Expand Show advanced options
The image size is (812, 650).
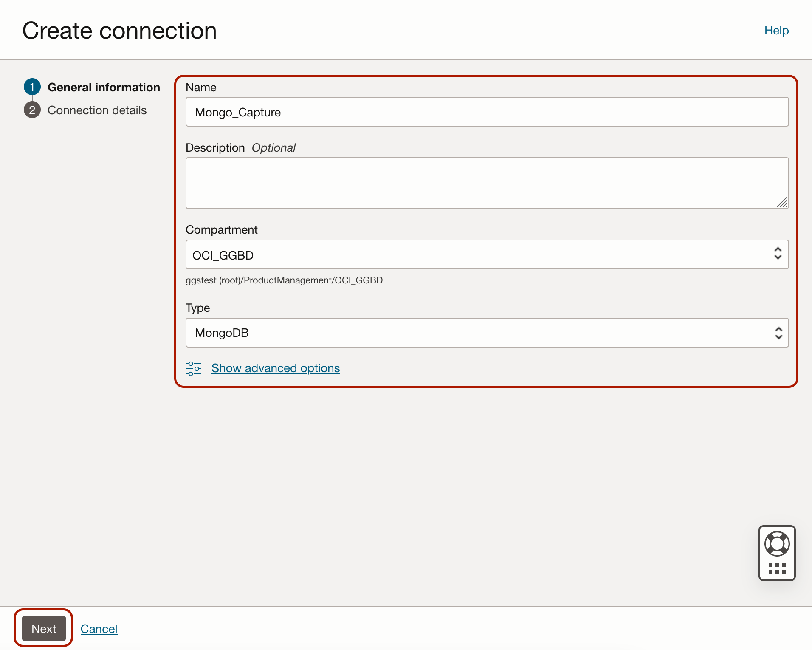point(276,368)
